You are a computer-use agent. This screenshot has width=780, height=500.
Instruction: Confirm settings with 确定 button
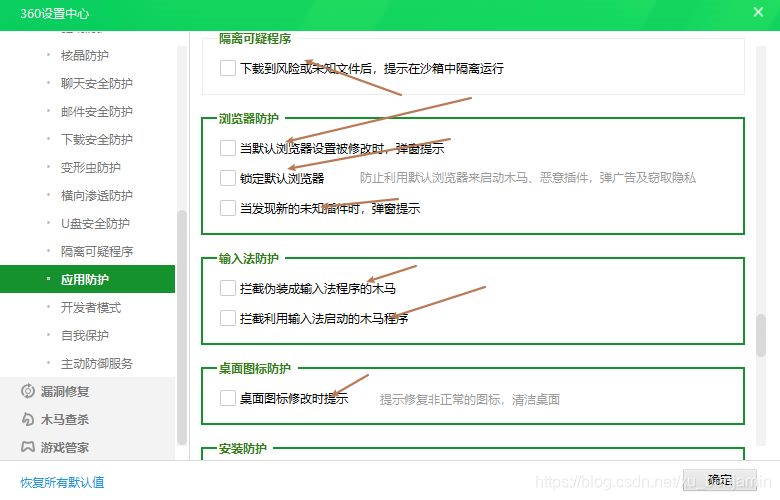coord(719,480)
